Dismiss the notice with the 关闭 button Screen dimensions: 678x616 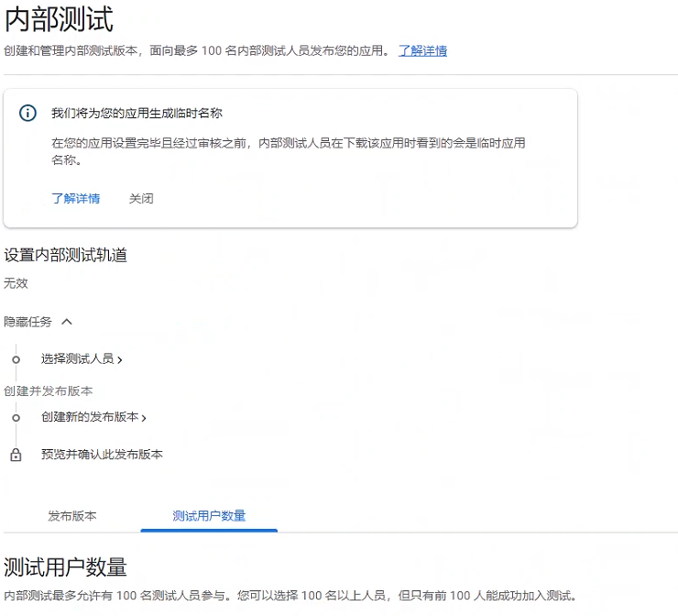(x=141, y=199)
